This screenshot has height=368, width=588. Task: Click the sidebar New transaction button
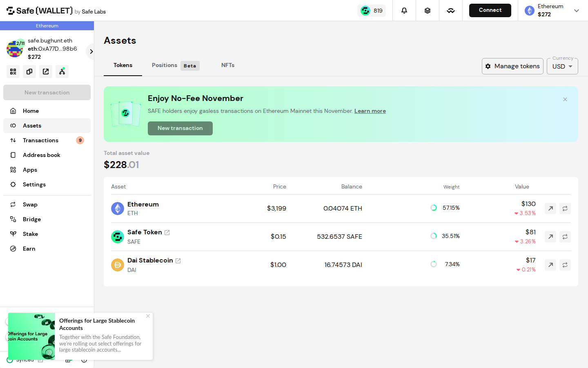click(47, 92)
